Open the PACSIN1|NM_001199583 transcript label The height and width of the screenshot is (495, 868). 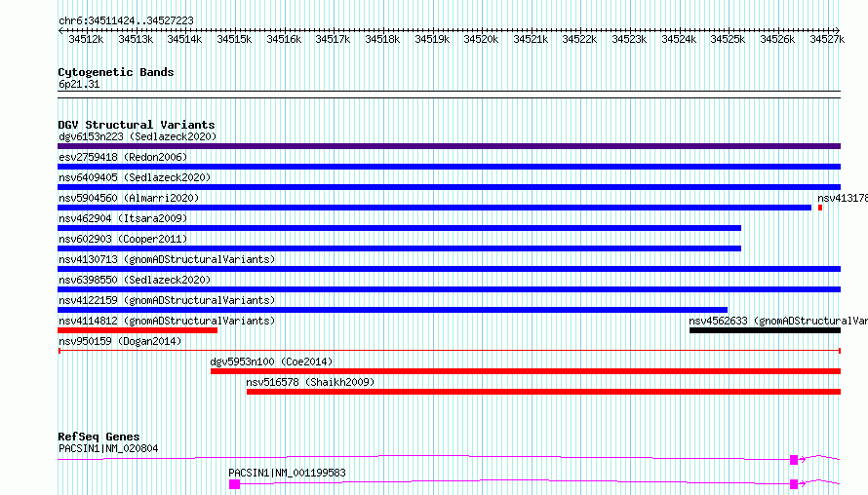coord(287,473)
